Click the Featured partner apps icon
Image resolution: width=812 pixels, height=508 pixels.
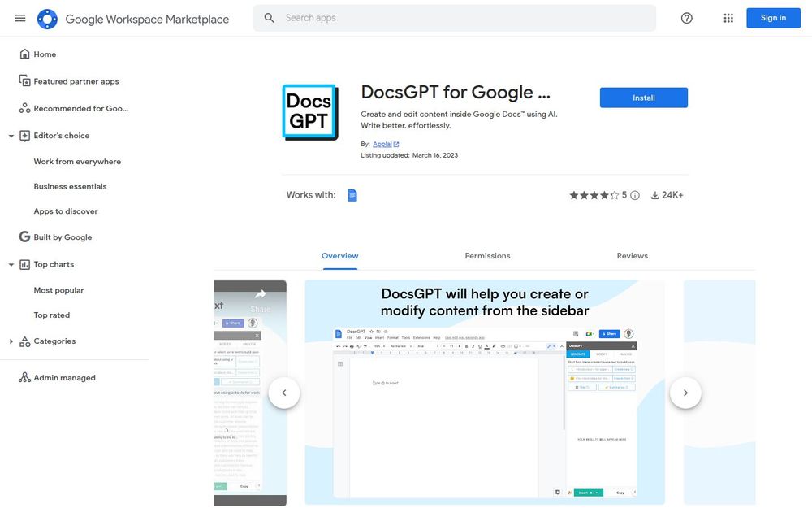point(24,80)
